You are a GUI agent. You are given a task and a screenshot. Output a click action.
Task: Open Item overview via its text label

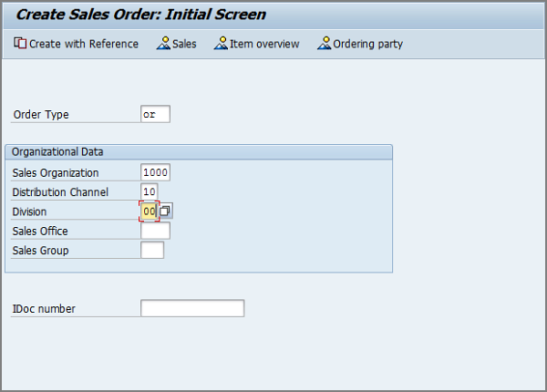click(x=264, y=44)
